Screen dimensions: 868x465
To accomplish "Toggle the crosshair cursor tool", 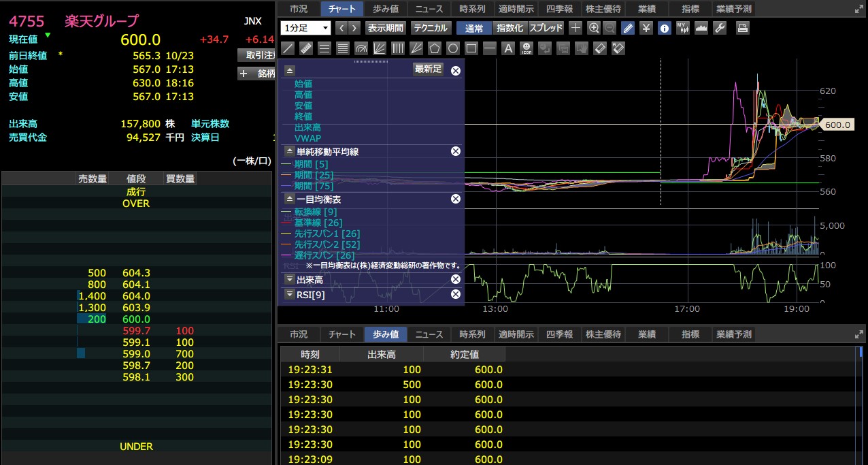I will click(x=575, y=28).
